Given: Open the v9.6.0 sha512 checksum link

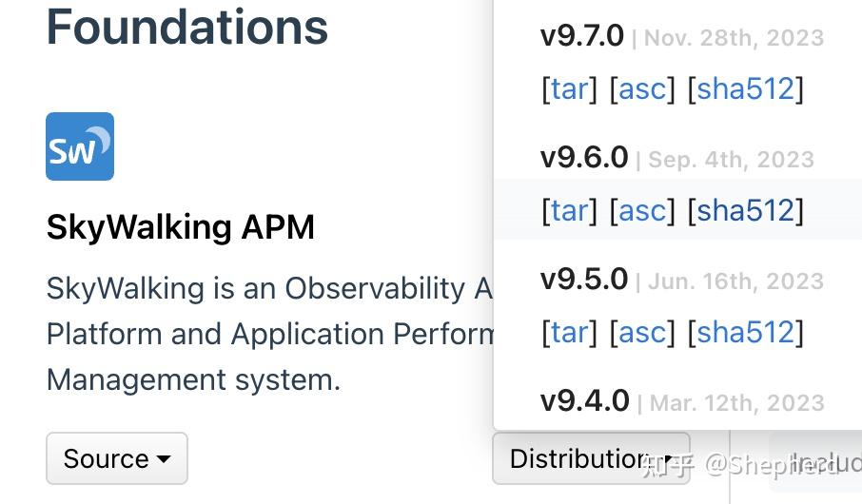Looking at the screenshot, I should point(746,210).
